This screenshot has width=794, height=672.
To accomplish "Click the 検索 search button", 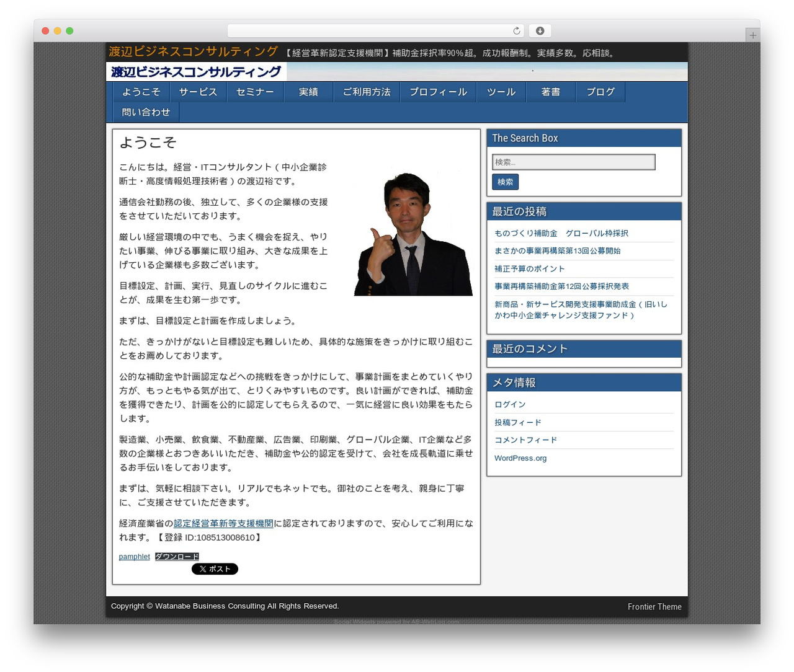I will tap(505, 182).
